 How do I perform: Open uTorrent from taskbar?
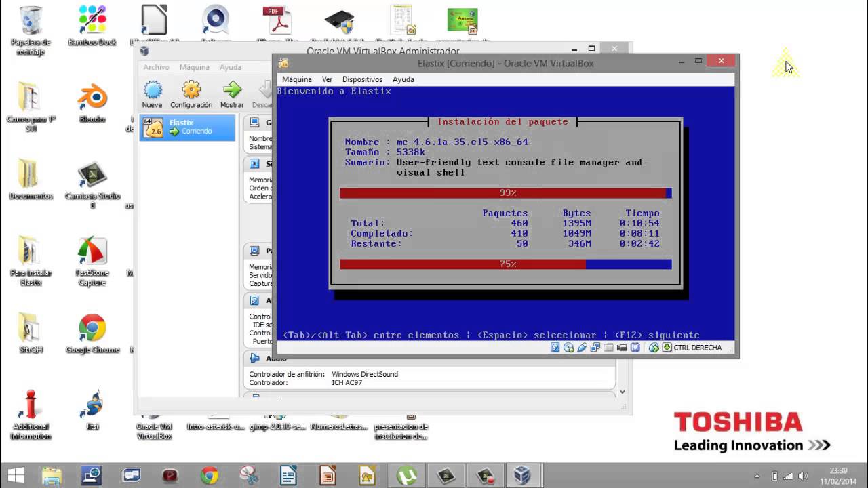(x=406, y=475)
